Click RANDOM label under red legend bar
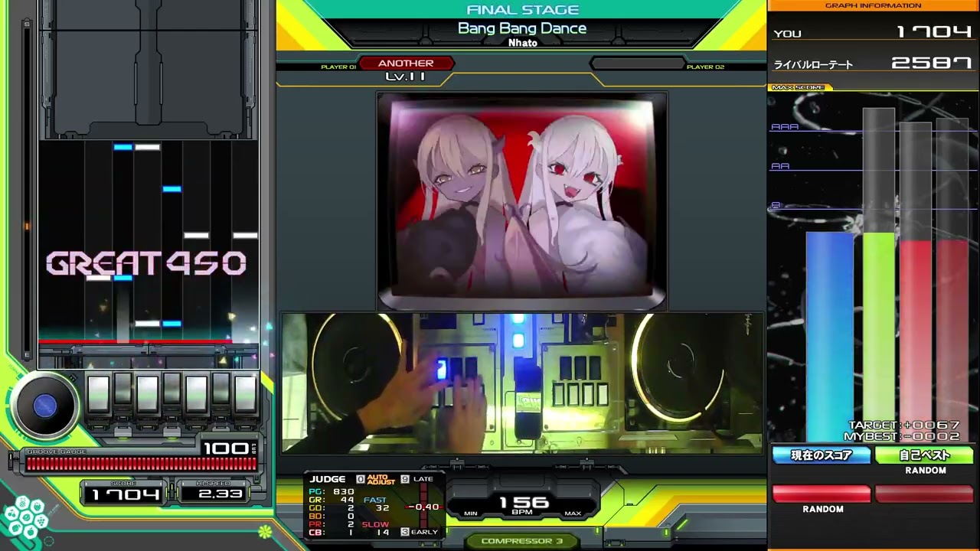980x551 pixels. point(823,509)
